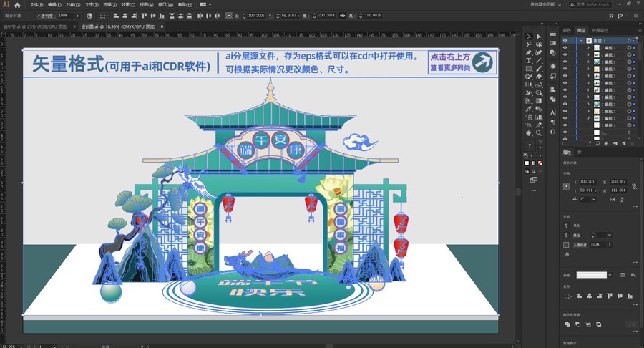
Task: Click Flip Vertically in Properties panel
Action: tap(623, 199)
